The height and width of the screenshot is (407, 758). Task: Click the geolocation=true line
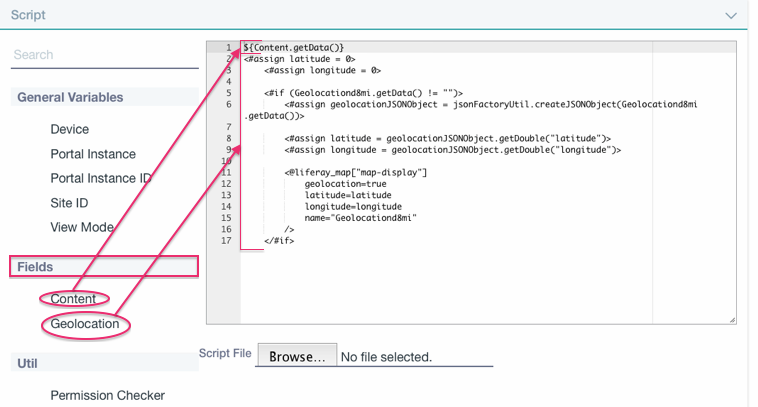pos(345,184)
